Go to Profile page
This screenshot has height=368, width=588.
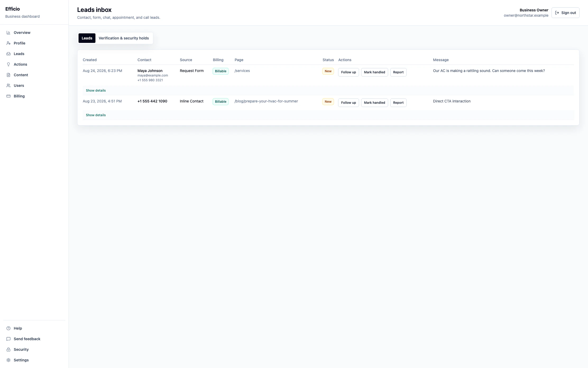[34, 43]
